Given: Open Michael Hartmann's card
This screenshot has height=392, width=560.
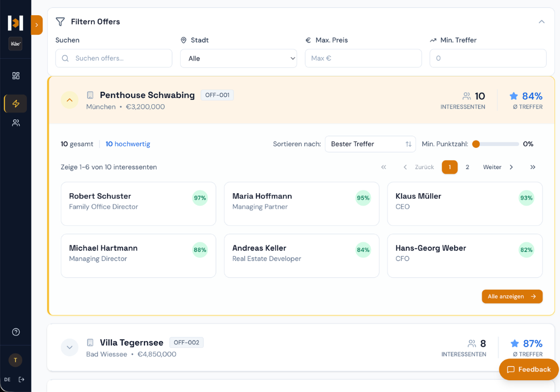Looking at the screenshot, I should pyautogui.click(x=138, y=255).
